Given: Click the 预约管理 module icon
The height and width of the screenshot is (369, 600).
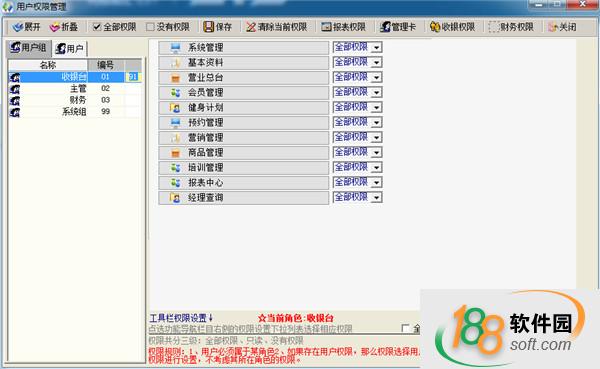Looking at the screenshot, I should coord(175,123).
